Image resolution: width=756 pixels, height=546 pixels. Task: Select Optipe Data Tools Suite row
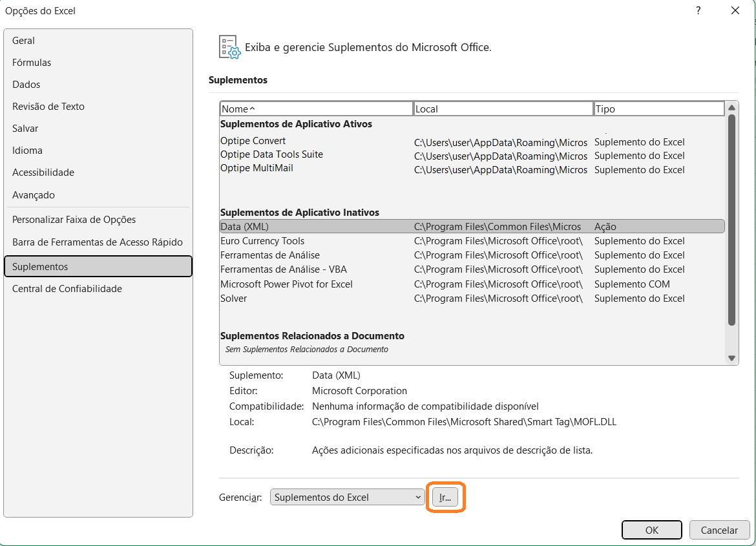pos(472,155)
